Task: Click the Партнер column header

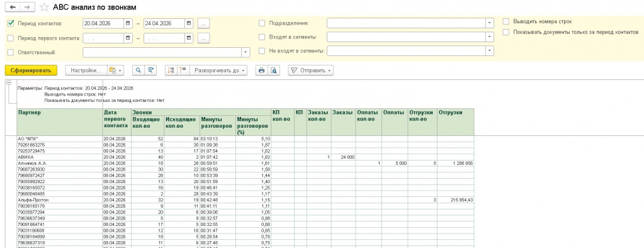Action: coord(60,122)
